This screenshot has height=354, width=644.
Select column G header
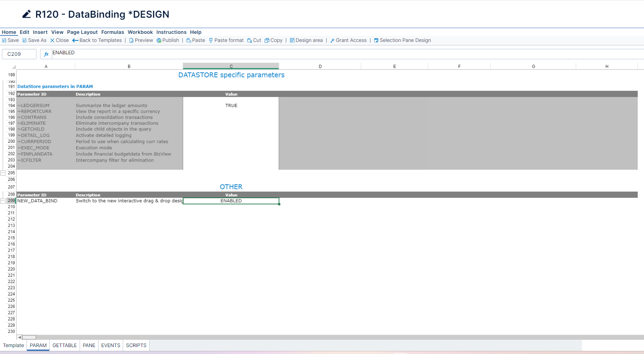point(533,67)
